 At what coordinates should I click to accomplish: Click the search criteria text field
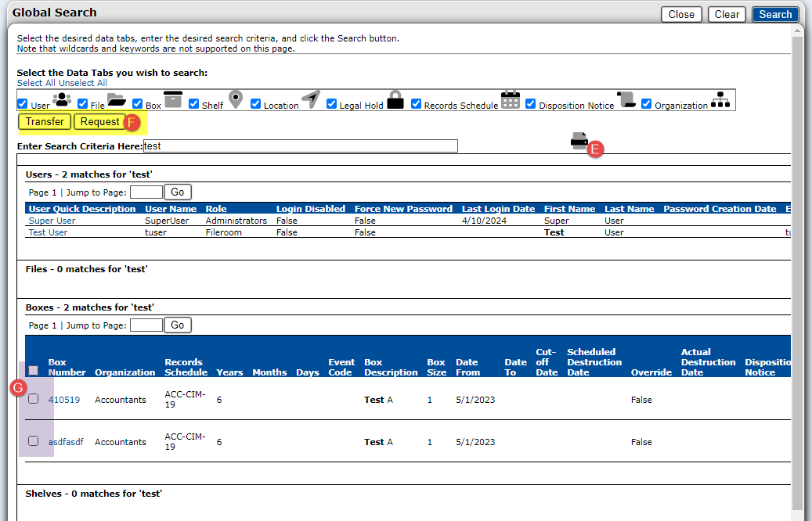click(x=300, y=146)
